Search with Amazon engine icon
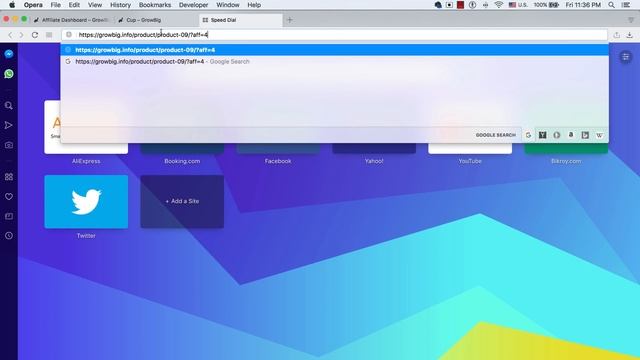Image resolution: width=640 pixels, height=360 pixels. (x=571, y=135)
